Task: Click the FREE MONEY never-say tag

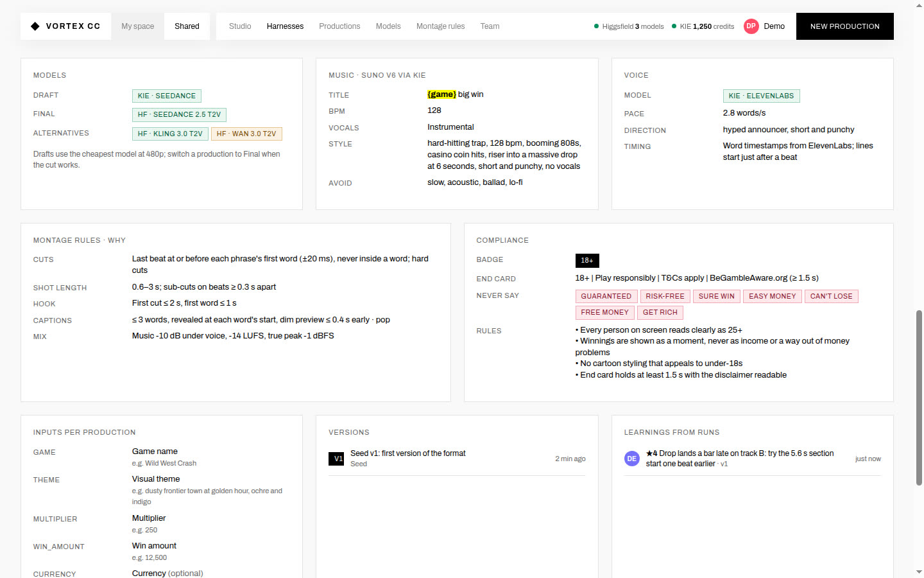Action: point(605,312)
